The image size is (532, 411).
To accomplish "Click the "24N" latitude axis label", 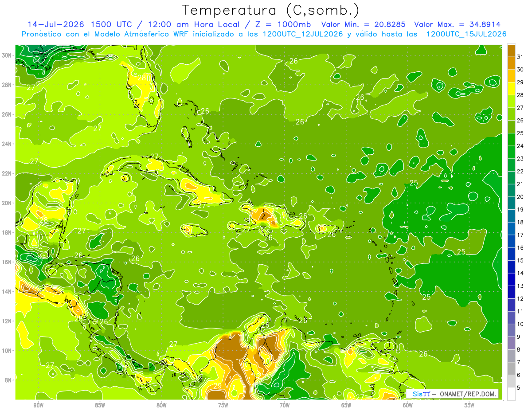I will click(8, 144).
